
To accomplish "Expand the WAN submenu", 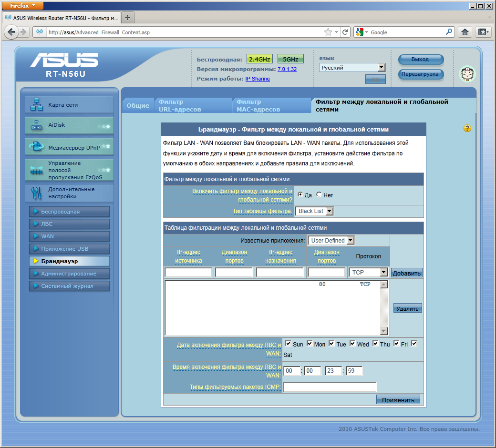I will click(70, 236).
